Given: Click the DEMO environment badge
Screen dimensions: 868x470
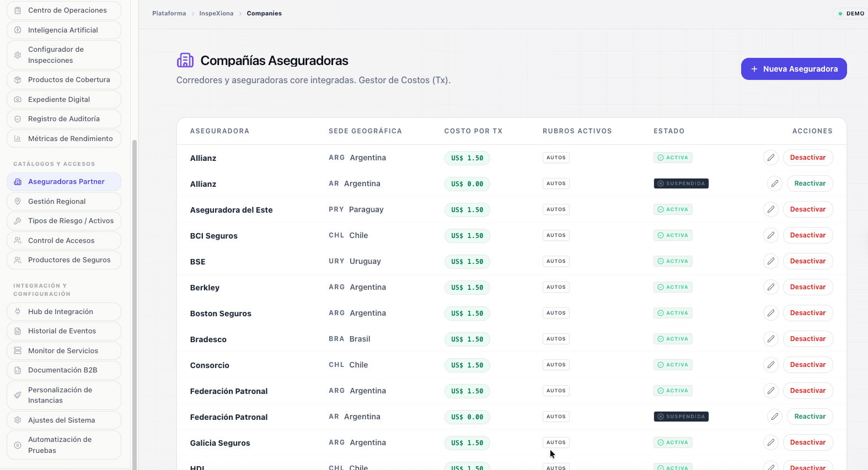Looking at the screenshot, I should coord(851,14).
